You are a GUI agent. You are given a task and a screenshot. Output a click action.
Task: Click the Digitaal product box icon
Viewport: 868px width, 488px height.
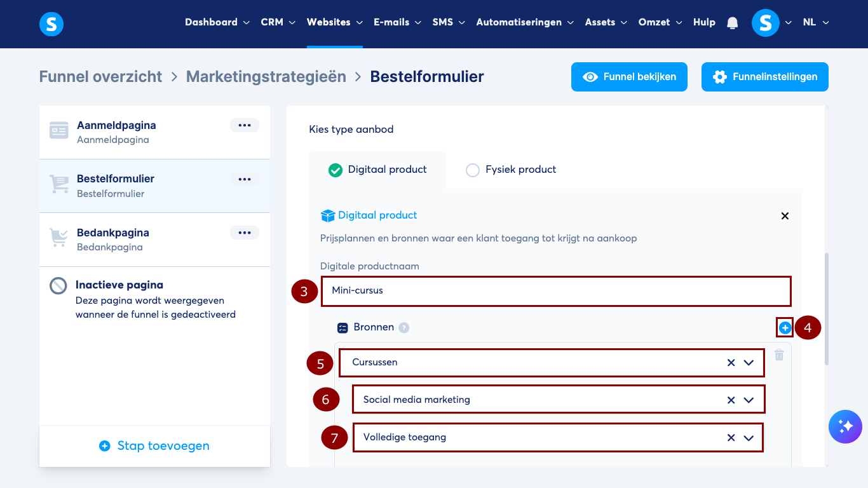pyautogui.click(x=328, y=216)
